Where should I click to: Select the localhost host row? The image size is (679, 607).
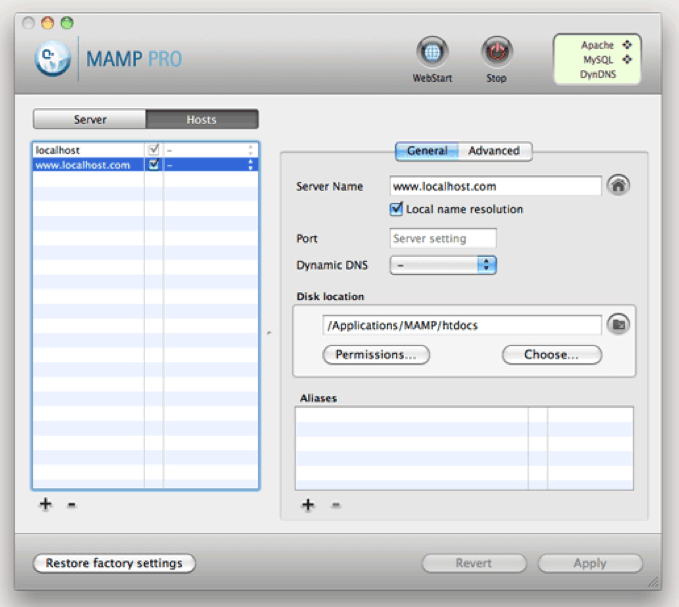tap(145, 150)
